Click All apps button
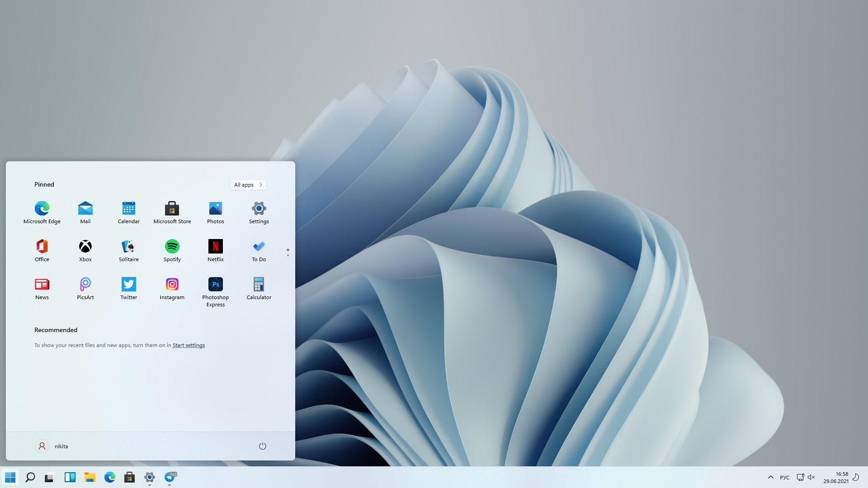This screenshot has height=488, width=868. pyautogui.click(x=248, y=184)
